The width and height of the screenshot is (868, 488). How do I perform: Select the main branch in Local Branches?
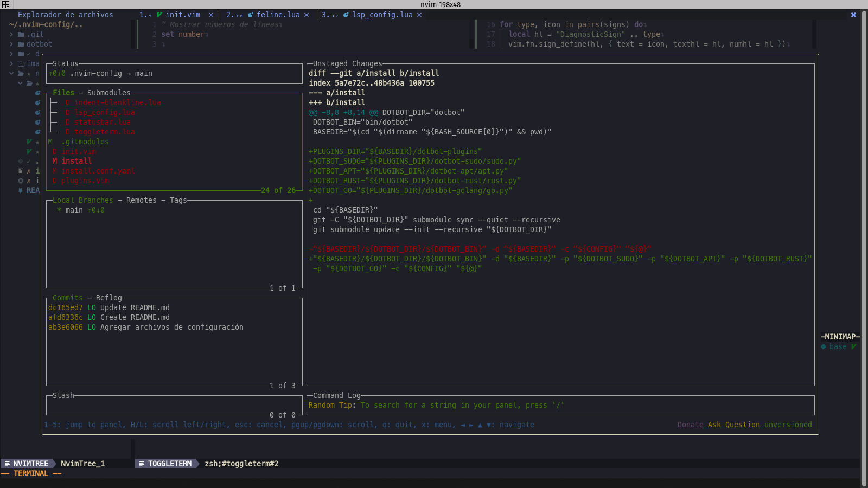[174, 210]
